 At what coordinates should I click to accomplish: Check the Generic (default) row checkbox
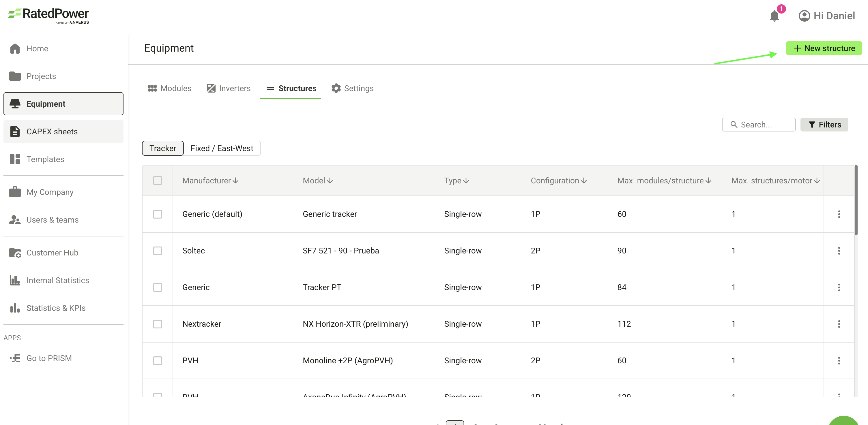(x=157, y=214)
